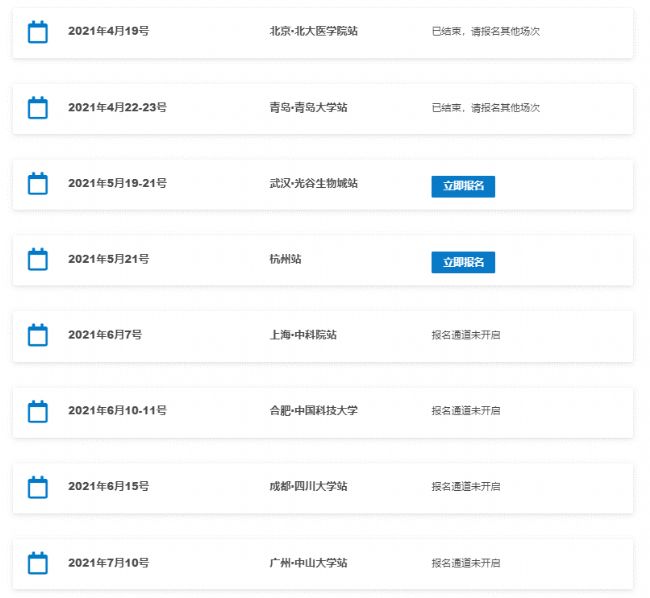Screen dimensions: 650x598
Task: Click calendar icon for 2021年5月19-21号 row
Action: tap(38, 184)
